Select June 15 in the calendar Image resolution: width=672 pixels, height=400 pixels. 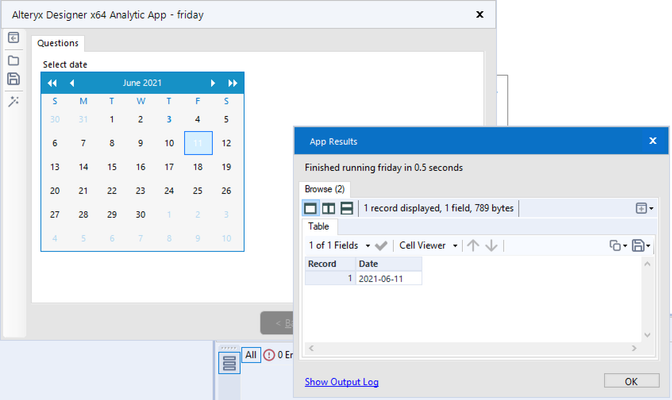coord(112,167)
